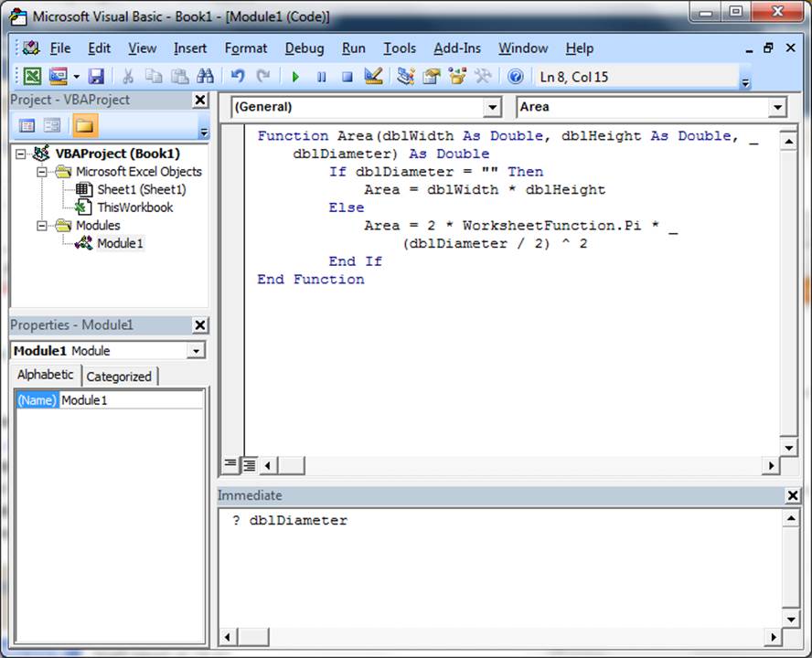Click code window scroll down arrow
The width and height of the screenshot is (812, 658).
click(x=788, y=448)
